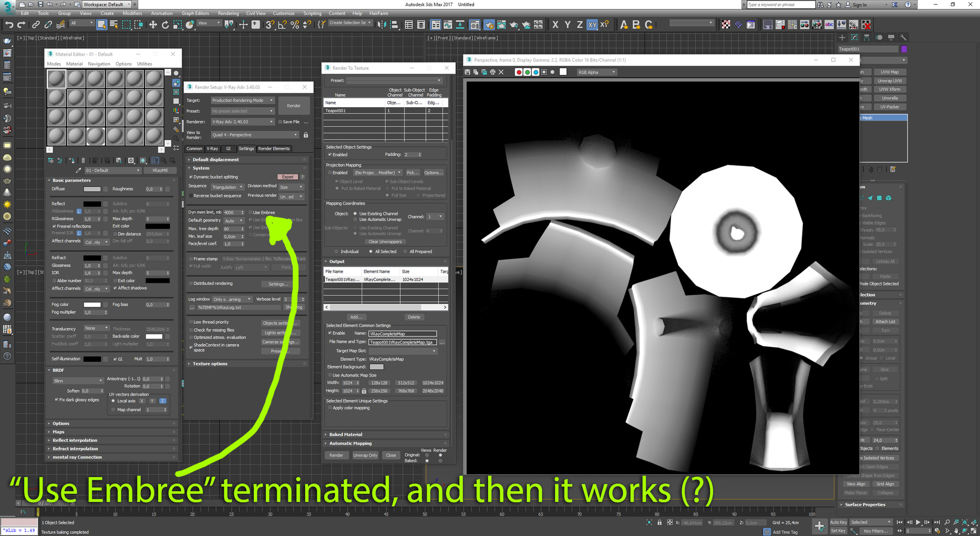Click the UVW Map modifier button
980x536 pixels.
point(889,72)
